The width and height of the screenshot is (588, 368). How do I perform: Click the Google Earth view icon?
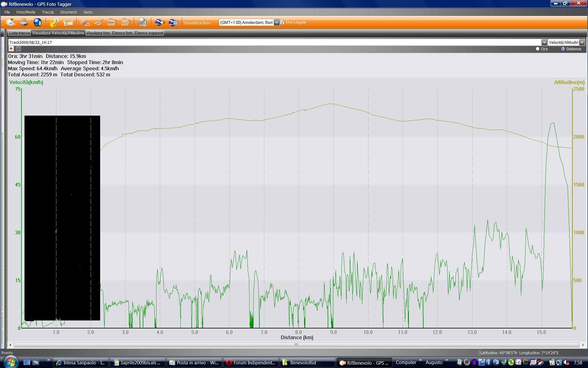pyautogui.click(x=160, y=22)
